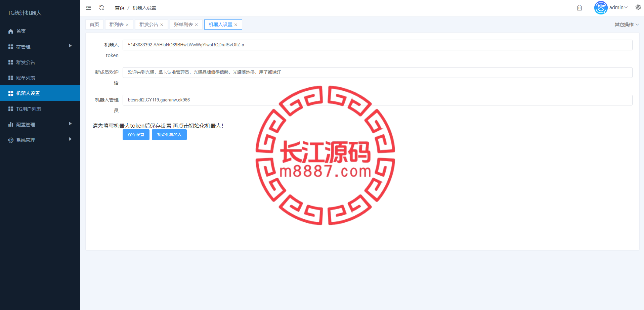Focus the 机器人 token input field
This screenshot has height=310, width=644.
click(x=378, y=45)
